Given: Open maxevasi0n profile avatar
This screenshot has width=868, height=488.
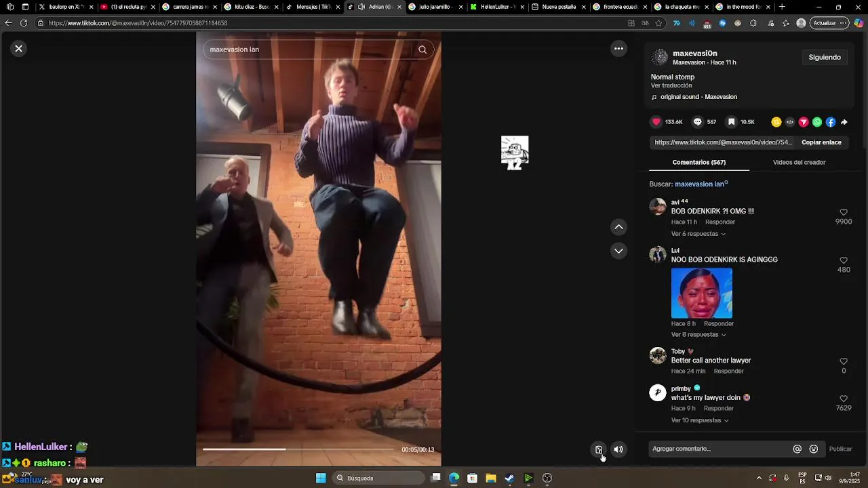Looking at the screenshot, I should click(x=659, y=58).
